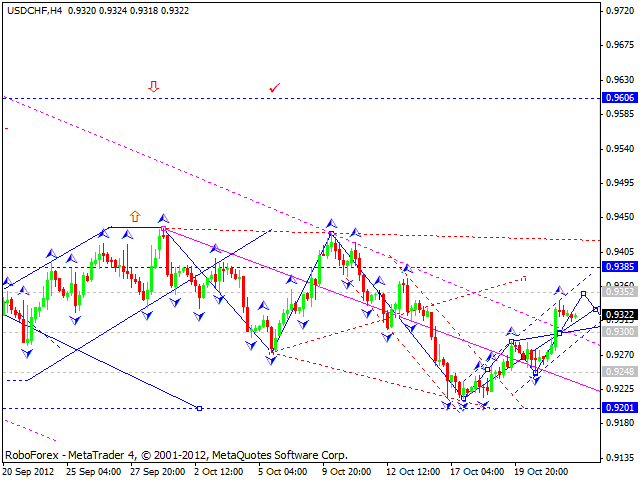Viewport: 640px width, 480px height.
Task: Click the red down arrow marker
Action: point(153,87)
